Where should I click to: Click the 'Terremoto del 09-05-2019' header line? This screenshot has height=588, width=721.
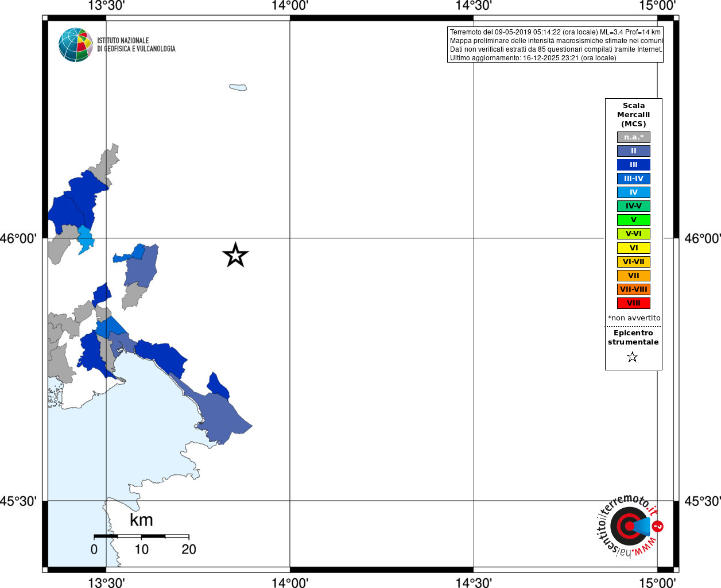[x=555, y=32]
